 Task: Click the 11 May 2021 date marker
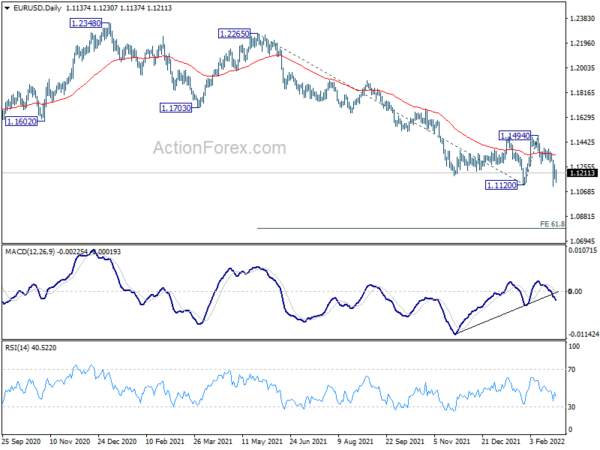[262, 441]
